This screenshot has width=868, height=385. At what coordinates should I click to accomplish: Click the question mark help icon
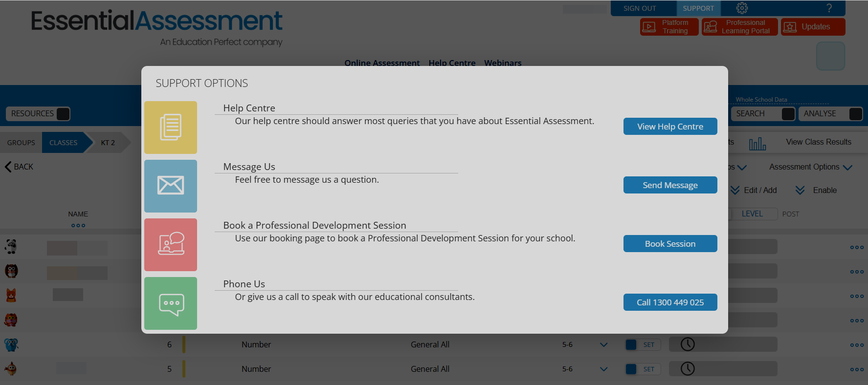pyautogui.click(x=829, y=8)
